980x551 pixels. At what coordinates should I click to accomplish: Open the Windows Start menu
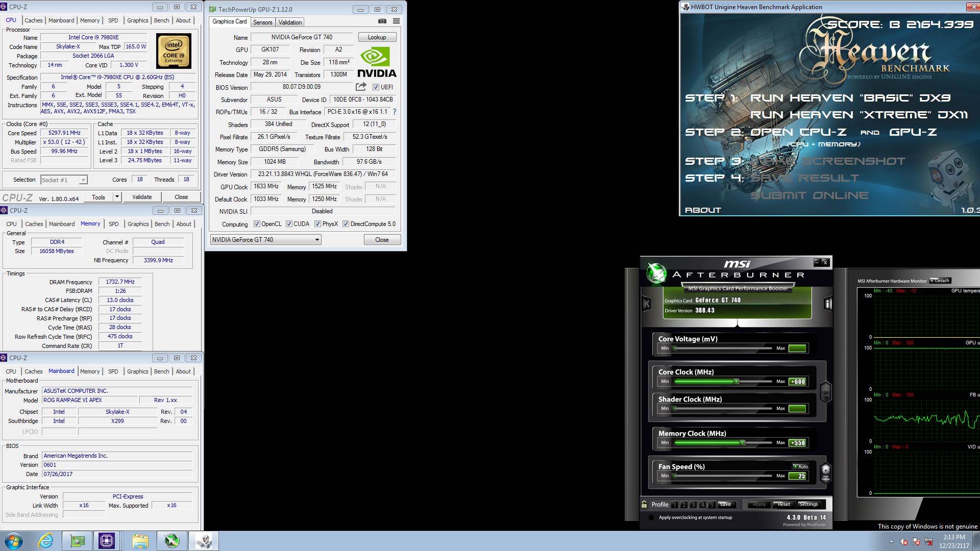click(x=13, y=541)
